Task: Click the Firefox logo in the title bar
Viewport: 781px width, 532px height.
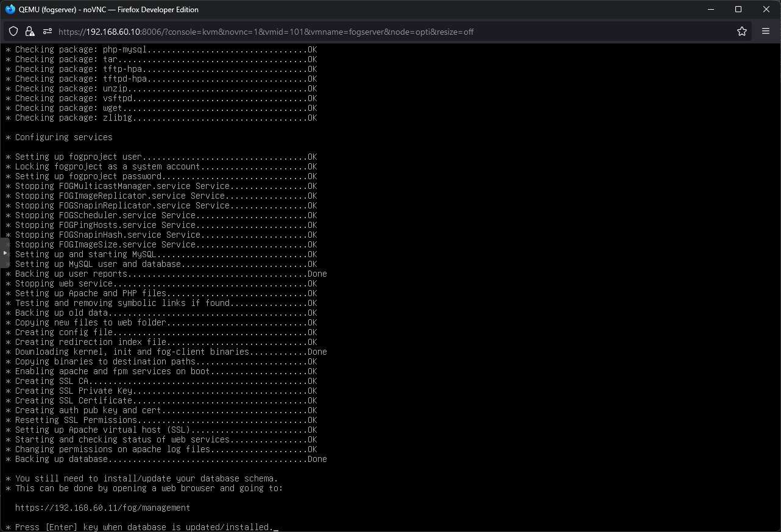Action: (10, 9)
